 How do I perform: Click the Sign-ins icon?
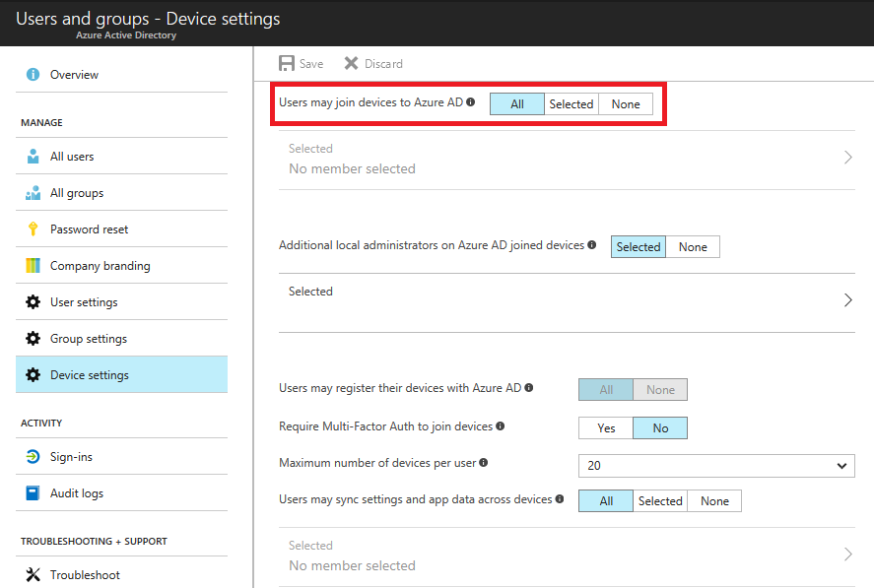[x=33, y=457]
